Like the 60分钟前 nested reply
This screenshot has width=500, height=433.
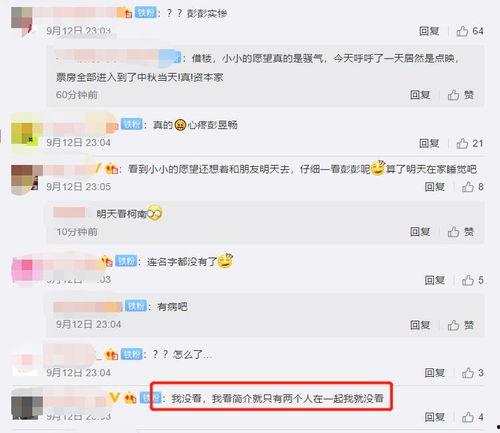(x=461, y=95)
